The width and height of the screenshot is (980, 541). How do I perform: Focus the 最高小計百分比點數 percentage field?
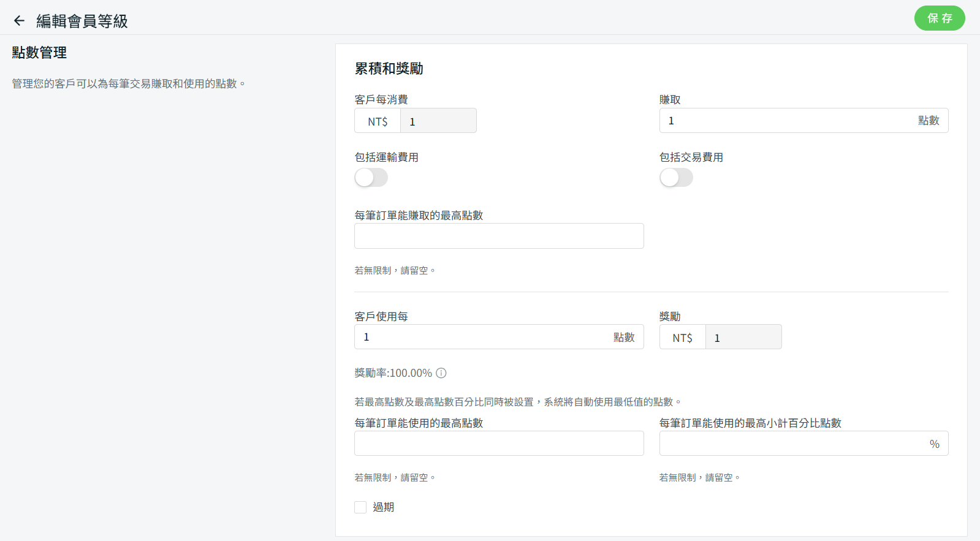point(791,444)
